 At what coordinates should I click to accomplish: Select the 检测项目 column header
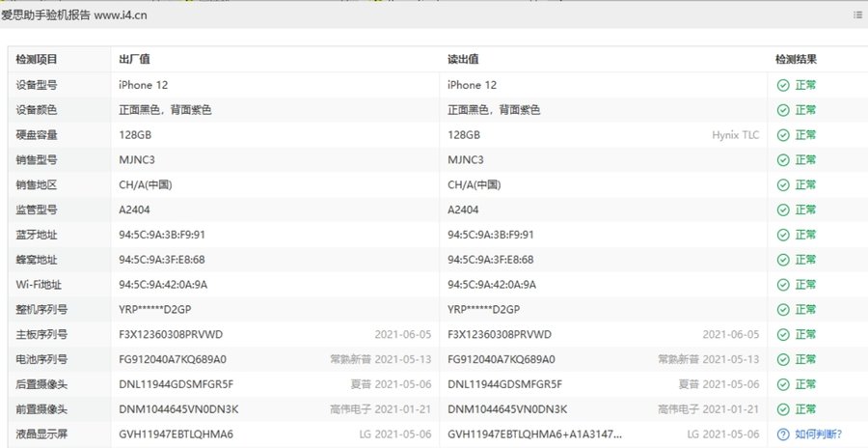[x=36, y=59]
